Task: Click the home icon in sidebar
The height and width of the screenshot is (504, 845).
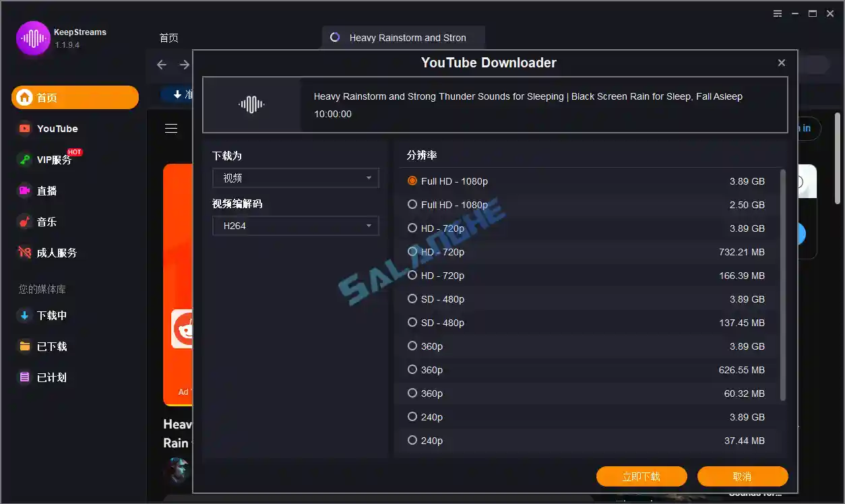Action: click(x=25, y=98)
